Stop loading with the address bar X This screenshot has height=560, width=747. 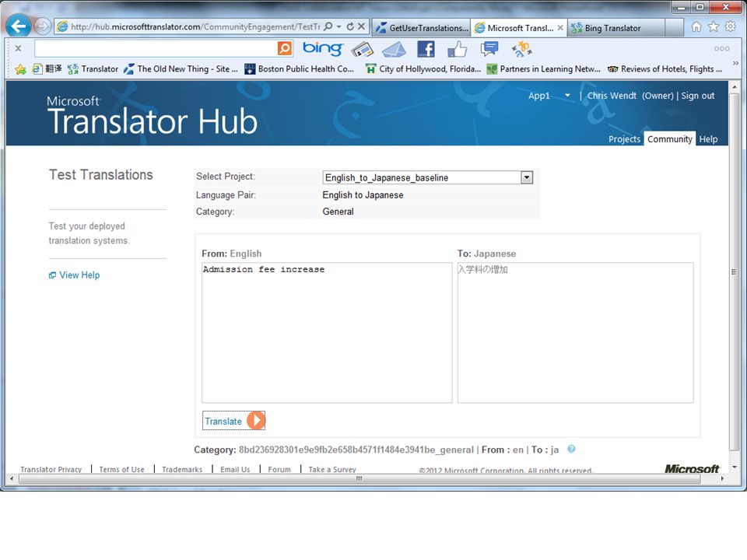362,26
